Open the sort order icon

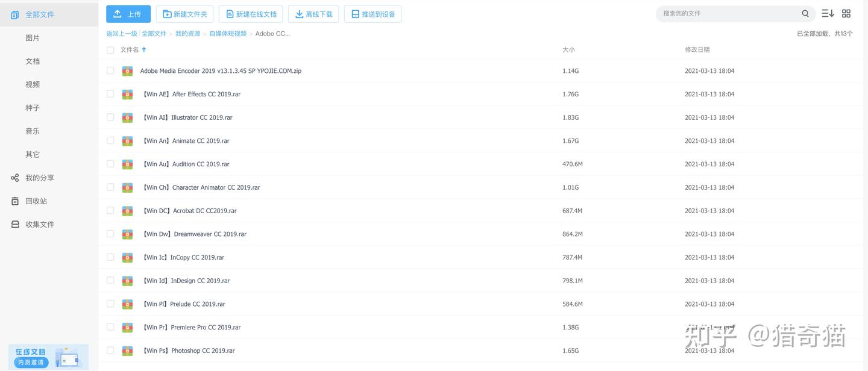point(828,13)
